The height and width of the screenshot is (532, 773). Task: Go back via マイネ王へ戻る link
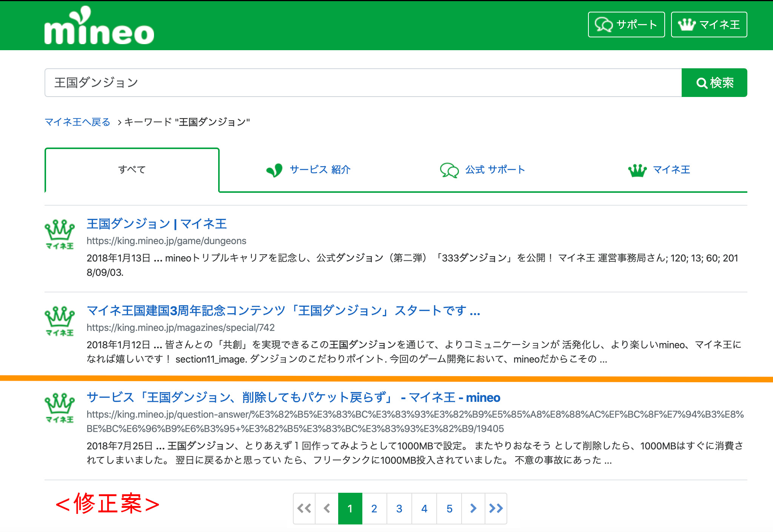point(77,122)
